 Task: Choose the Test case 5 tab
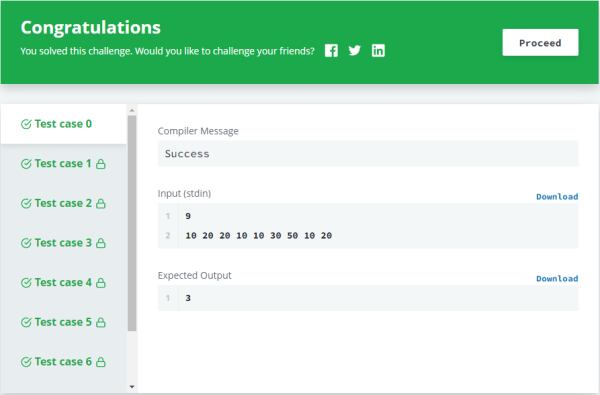64,322
